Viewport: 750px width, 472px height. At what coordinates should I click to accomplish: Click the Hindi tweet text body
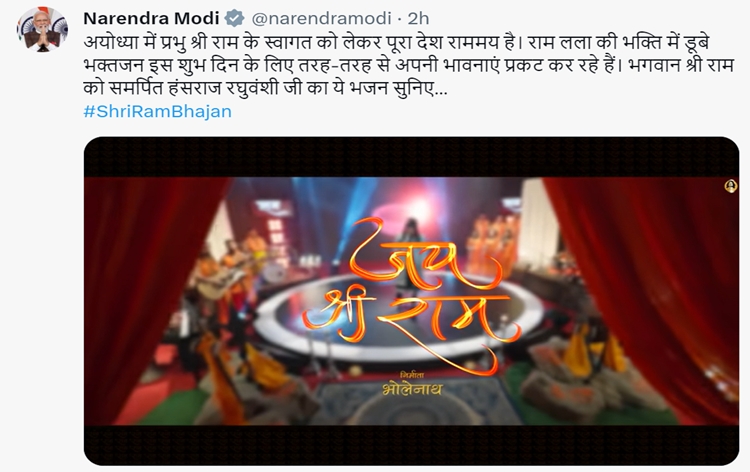coord(408,66)
